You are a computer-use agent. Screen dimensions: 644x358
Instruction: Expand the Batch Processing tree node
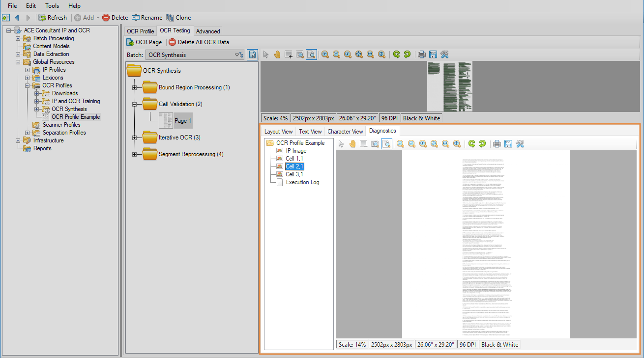pos(18,38)
